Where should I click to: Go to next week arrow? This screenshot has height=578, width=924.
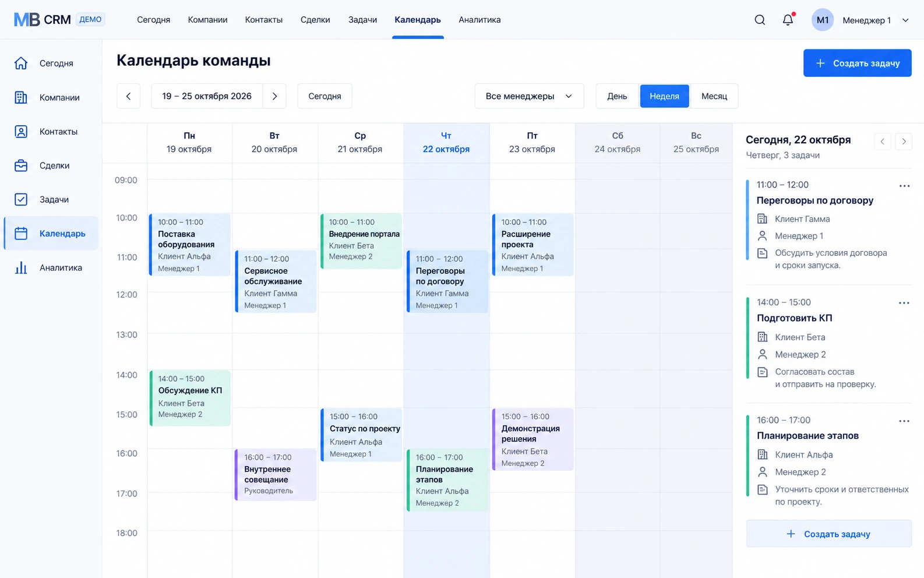[x=274, y=96]
